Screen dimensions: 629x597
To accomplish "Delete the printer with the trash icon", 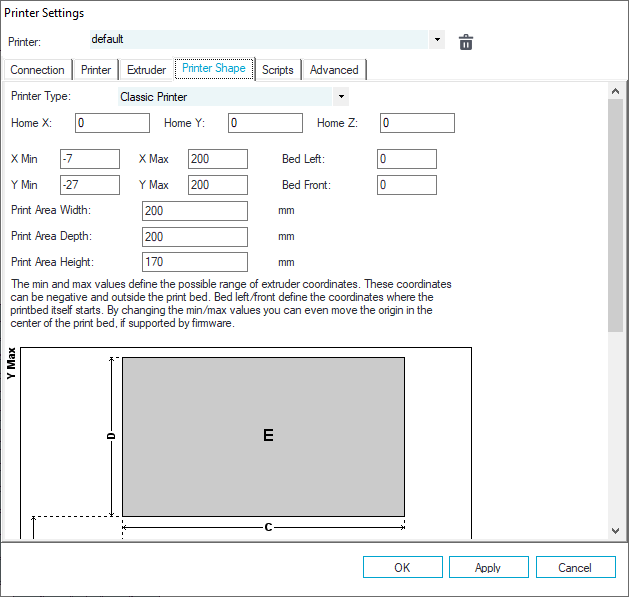I will pyautogui.click(x=466, y=42).
